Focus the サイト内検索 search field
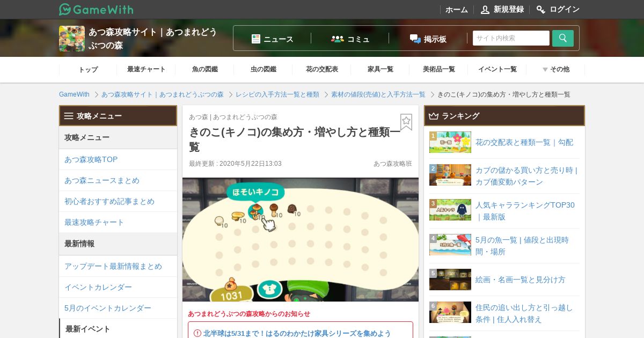The height and width of the screenshot is (338, 644). click(x=511, y=38)
